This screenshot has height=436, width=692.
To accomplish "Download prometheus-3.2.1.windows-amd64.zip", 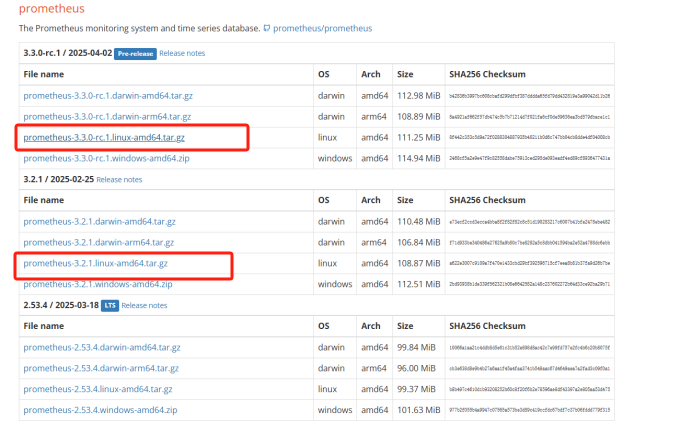I will click(x=98, y=284).
